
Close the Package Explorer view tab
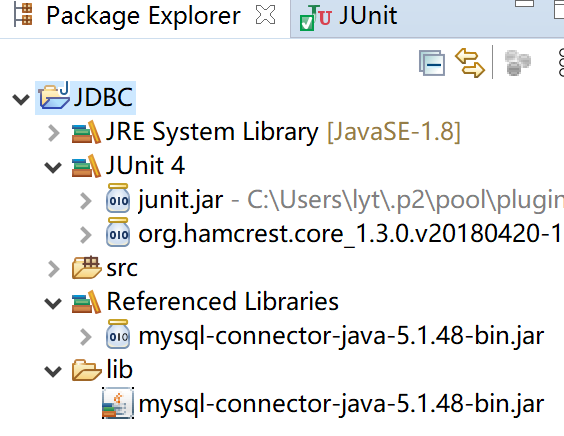tap(265, 15)
